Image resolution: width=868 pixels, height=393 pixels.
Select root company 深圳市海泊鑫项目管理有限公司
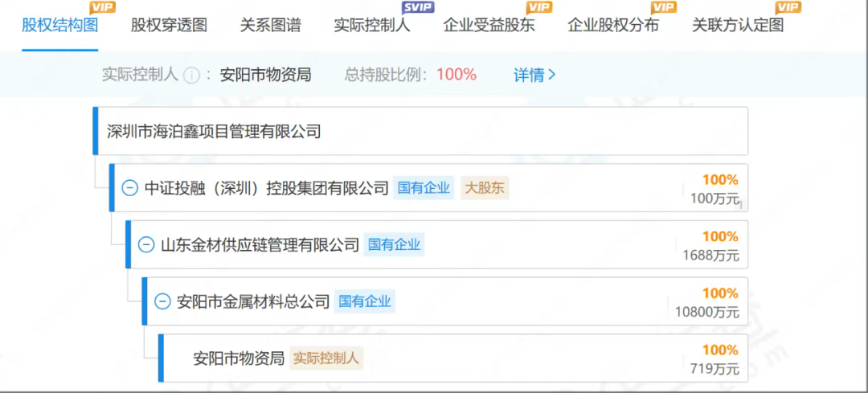pos(214,132)
